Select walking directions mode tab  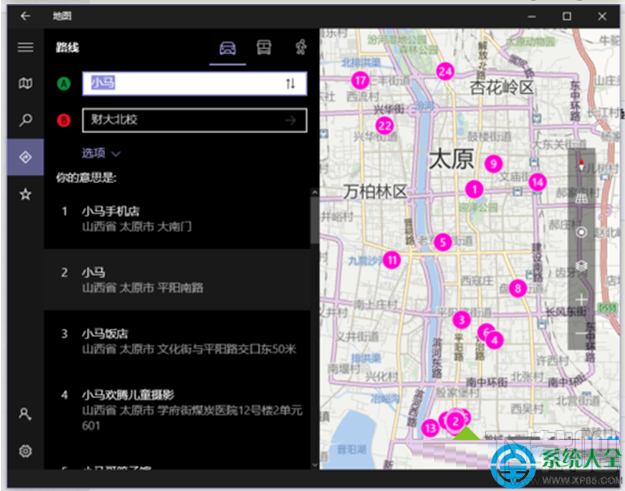click(301, 47)
